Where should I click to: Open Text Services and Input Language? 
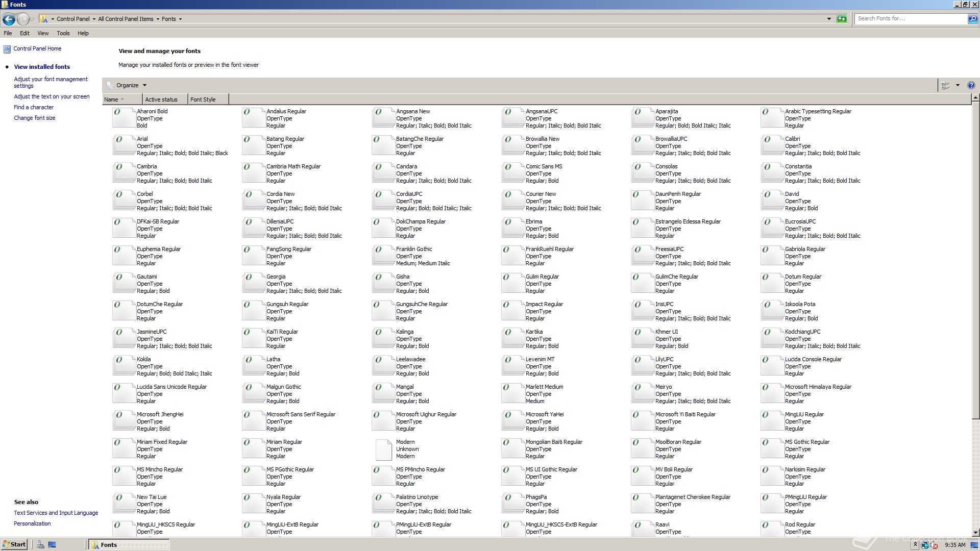tap(56, 513)
